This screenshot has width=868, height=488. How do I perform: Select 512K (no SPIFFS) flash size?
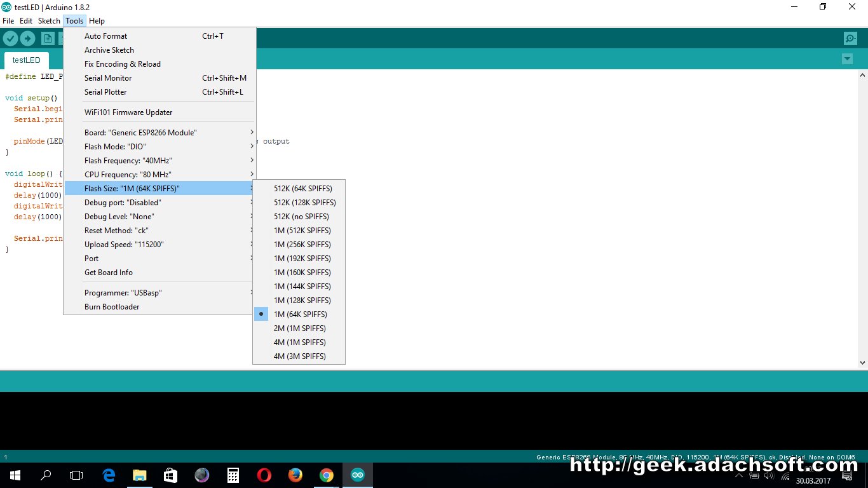299,217
